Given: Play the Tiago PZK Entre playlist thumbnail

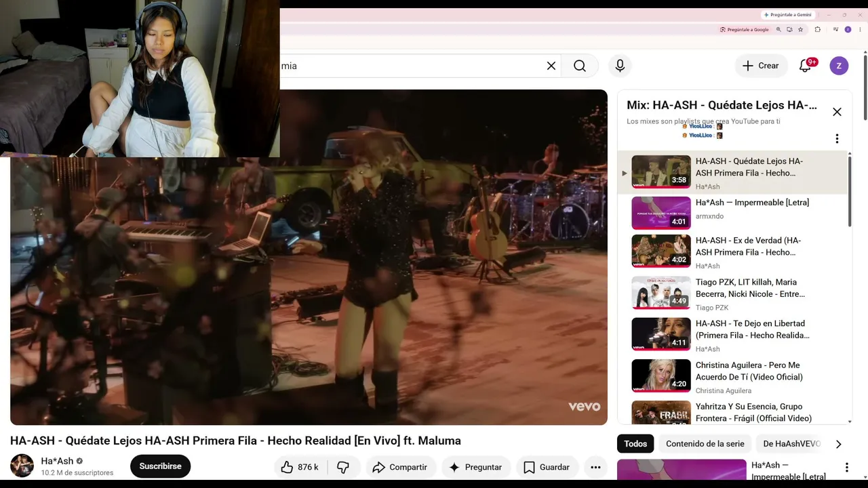Looking at the screenshot, I should click(x=661, y=293).
